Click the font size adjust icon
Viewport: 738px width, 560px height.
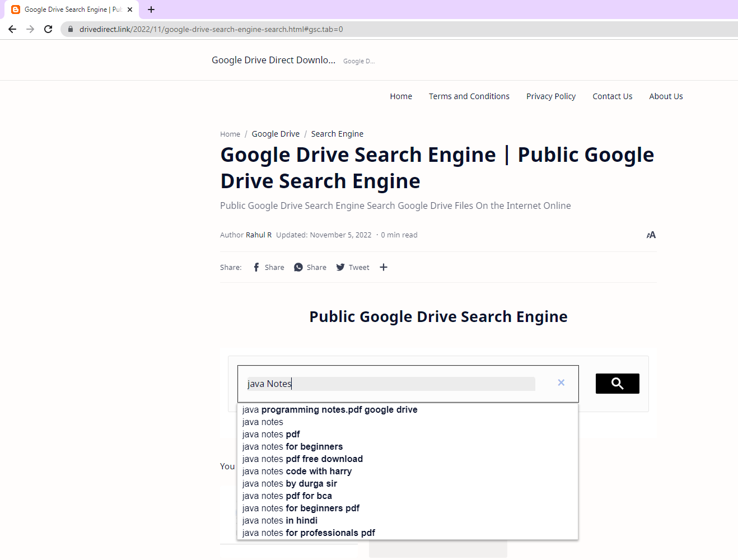651,235
